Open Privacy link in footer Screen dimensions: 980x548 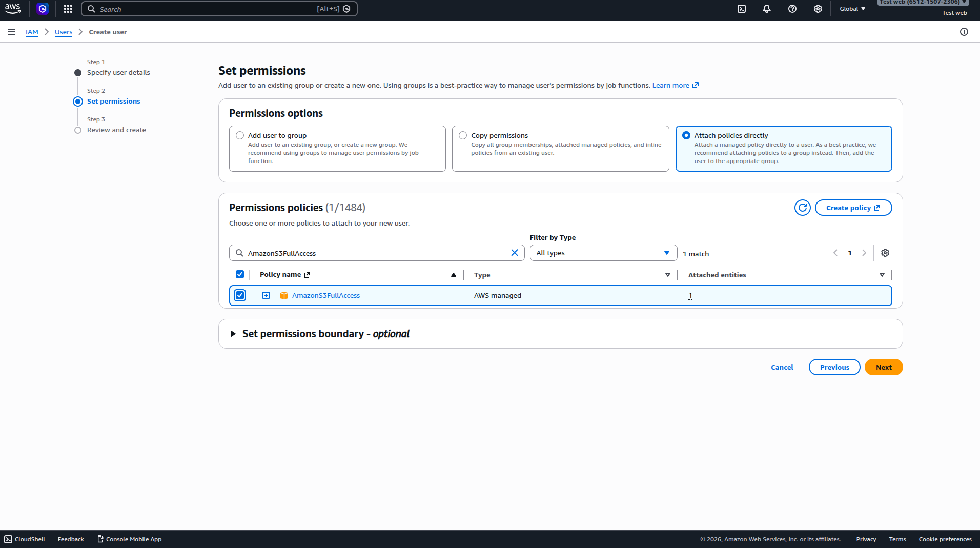[866, 539]
